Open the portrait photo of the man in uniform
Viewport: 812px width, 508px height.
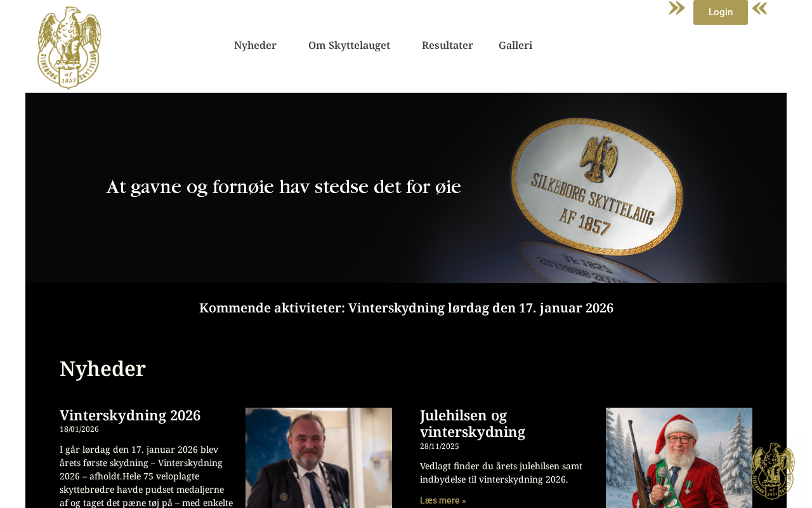(x=318, y=458)
